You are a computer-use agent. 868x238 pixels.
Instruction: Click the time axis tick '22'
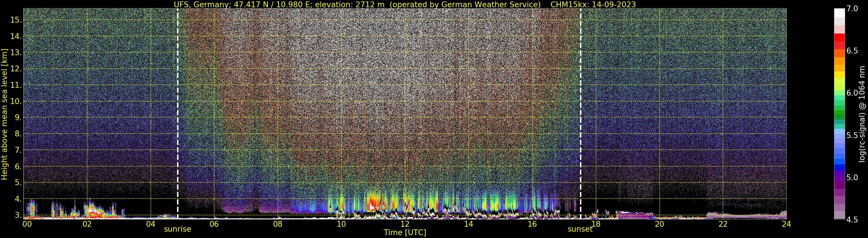(x=723, y=224)
